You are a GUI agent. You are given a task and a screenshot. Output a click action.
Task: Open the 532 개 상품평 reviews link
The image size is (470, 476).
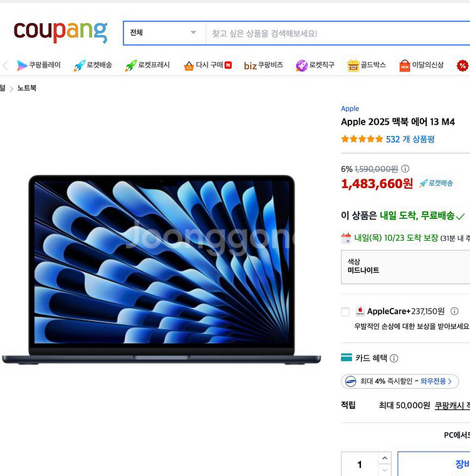[410, 139]
